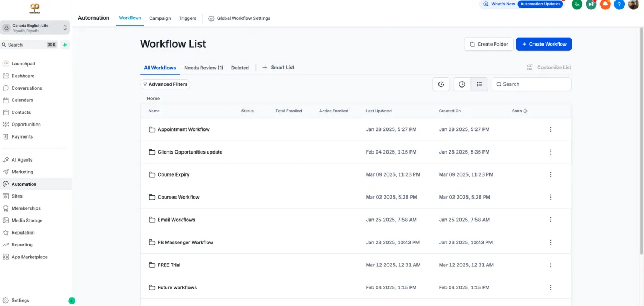Open Calendars section
Image resolution: width=644 pixels, height=306 pixels.
click(x=22, y=100)
